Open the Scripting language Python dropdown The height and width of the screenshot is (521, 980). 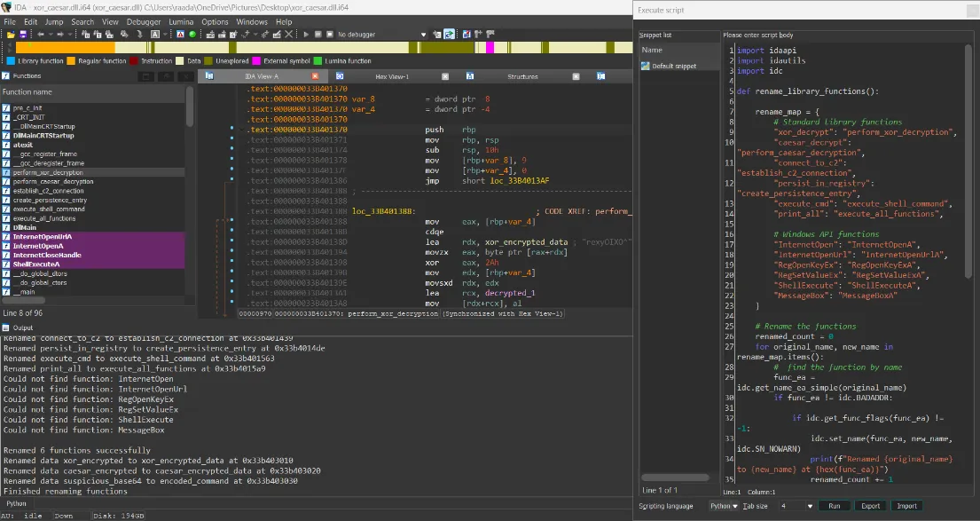click(725, 506)
